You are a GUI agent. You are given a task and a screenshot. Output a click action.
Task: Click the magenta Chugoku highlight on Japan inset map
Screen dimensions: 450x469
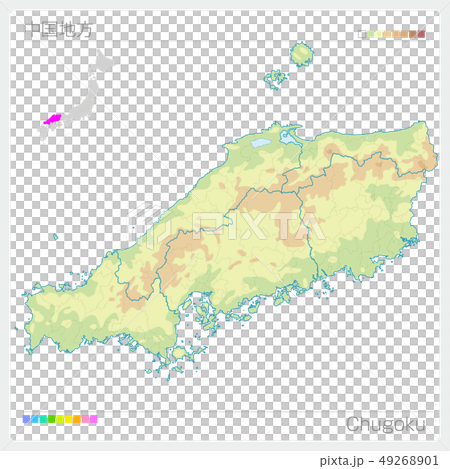click(x=53, y=119)
